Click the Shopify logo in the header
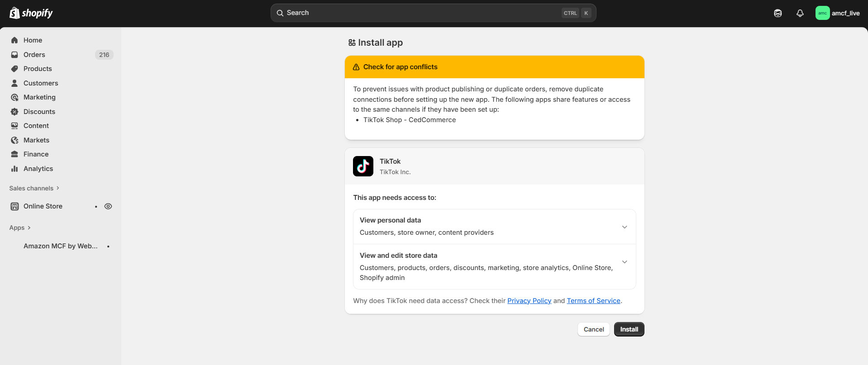868x365 pixels. coord(31,13)
